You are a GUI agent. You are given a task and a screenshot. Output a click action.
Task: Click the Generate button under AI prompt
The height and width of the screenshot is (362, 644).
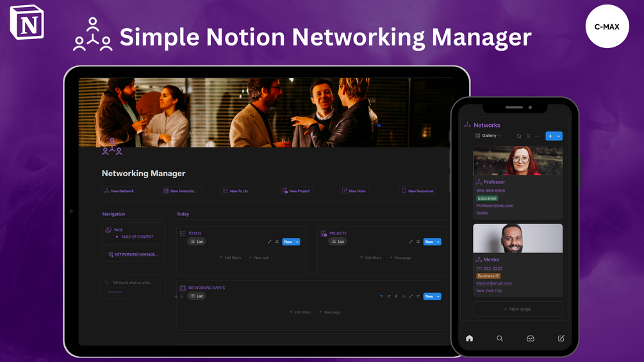pyautogui.click(x=115, y=292)
